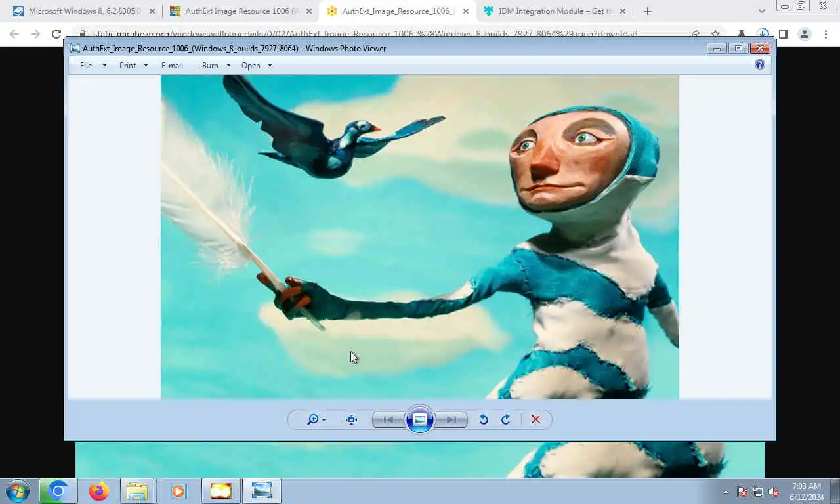Screen dimensions: 840x504
Task: Open the Windows Start menu
Action: coord(17,491)
